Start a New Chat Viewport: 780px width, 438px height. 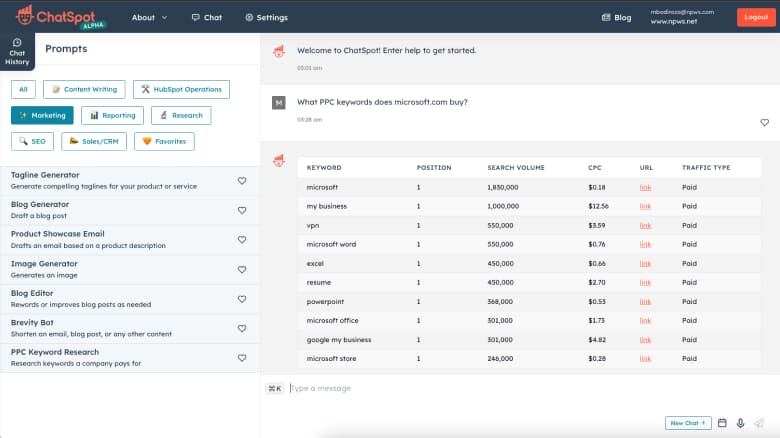click(x=688, y=423)
